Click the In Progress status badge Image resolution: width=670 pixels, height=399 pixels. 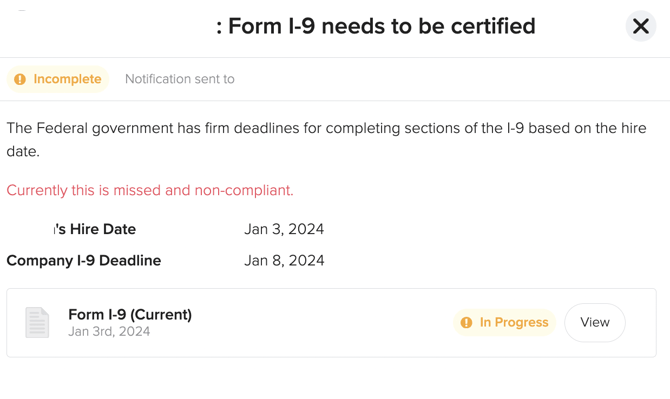coord(505,322)
